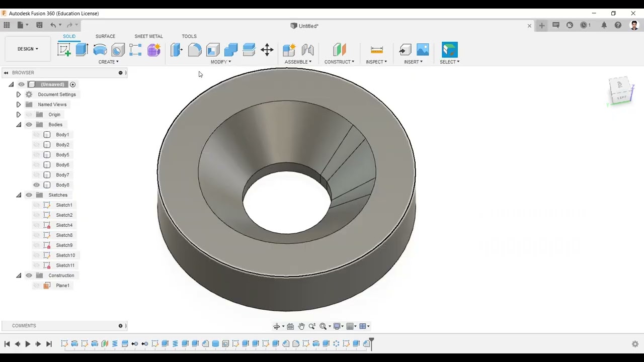Expand the Document Settings node
The width and height of the screenshot is (644, 362).
point(19,95)
